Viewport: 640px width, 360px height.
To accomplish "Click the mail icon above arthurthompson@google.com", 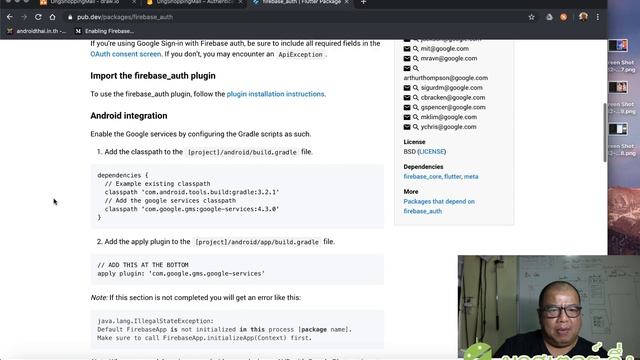I will point(407,68).
